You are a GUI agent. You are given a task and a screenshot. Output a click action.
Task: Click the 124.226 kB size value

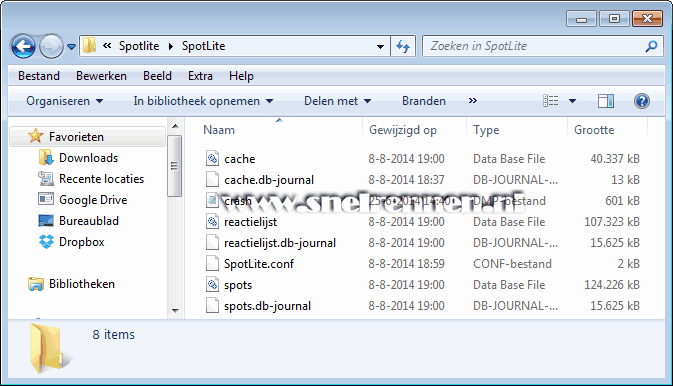612,285
